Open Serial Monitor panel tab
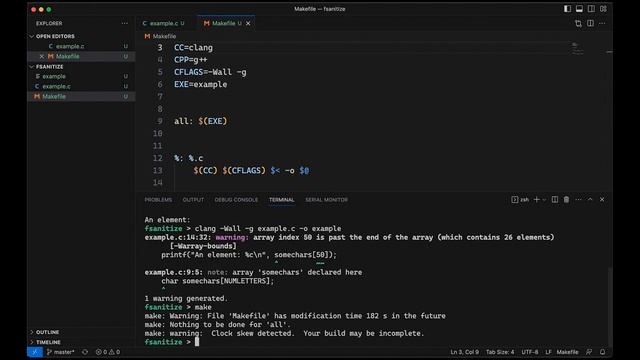 click(327, 200)
